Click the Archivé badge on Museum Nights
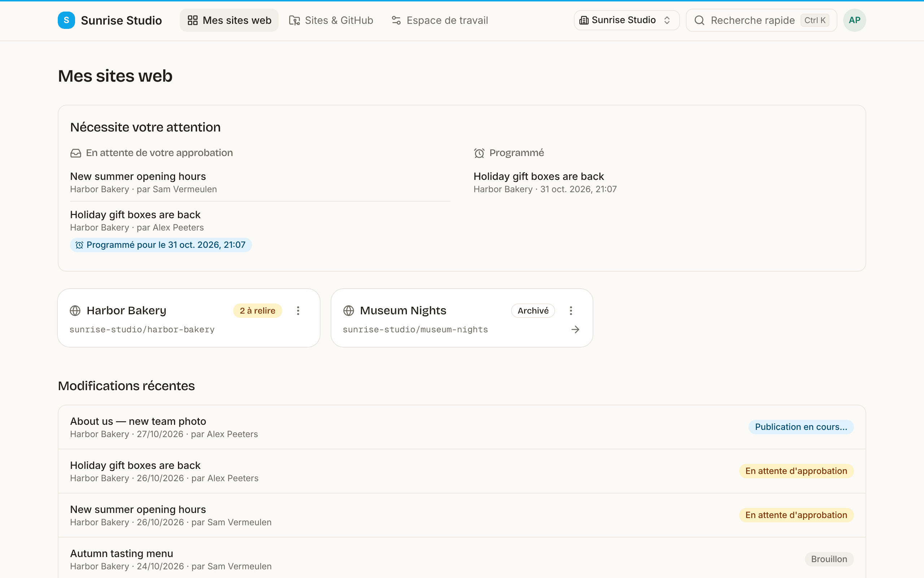The width and height of the screenshot is (924, 578). (533, 310)
